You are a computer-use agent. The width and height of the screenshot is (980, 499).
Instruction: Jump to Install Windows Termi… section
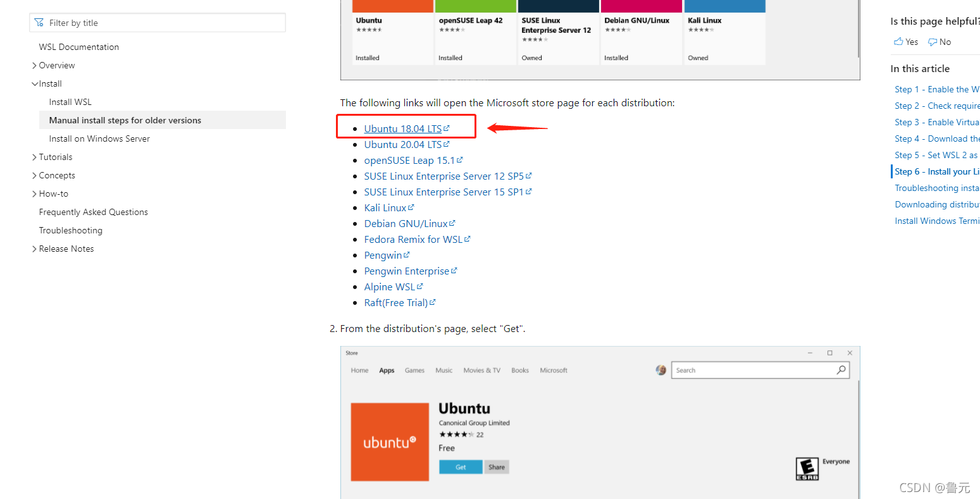937,221
